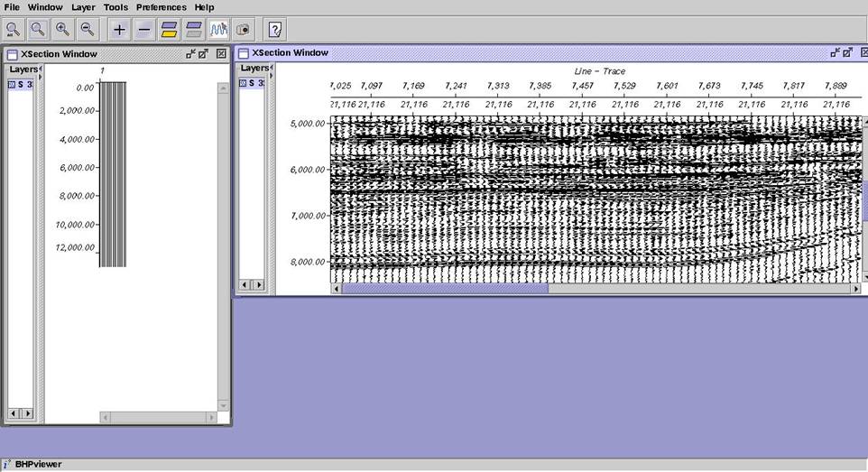
Task: Select the plain magnifier rubber-band zoom tool
Action: (x=38, y=30)
